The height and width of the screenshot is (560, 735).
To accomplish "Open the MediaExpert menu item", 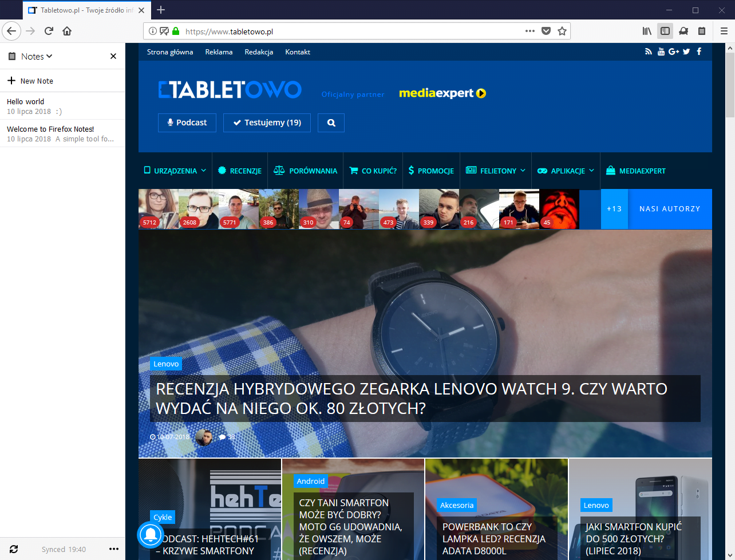I will pos(635,171).
